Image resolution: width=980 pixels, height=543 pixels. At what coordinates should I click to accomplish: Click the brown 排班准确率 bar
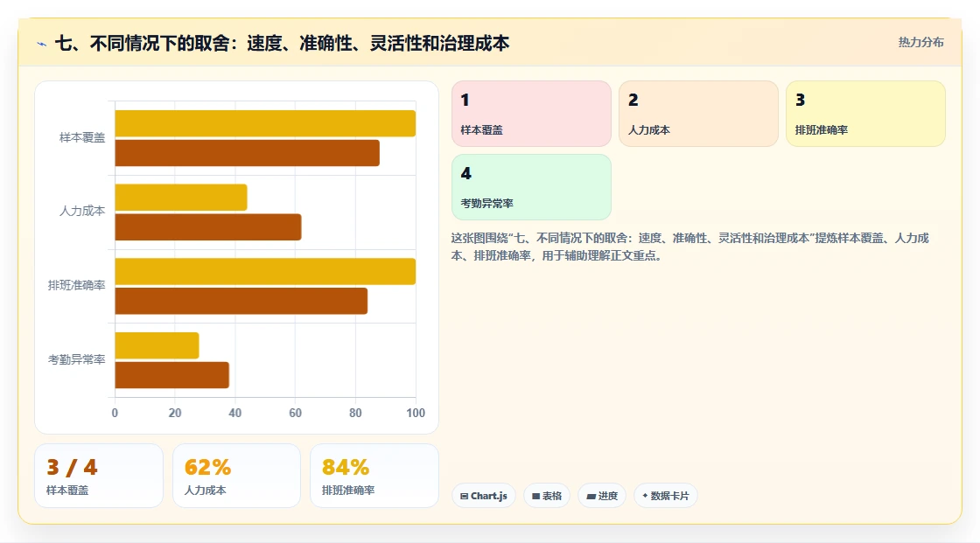coord(241,301)
